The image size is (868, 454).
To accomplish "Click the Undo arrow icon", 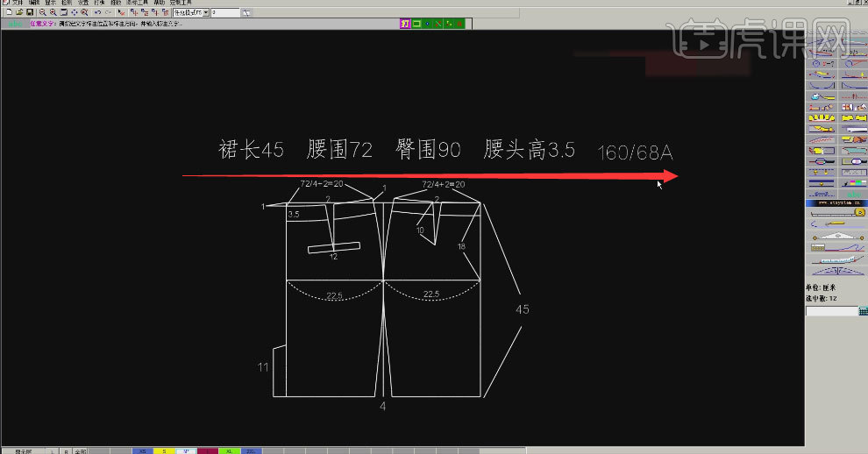I will [97, 13].
